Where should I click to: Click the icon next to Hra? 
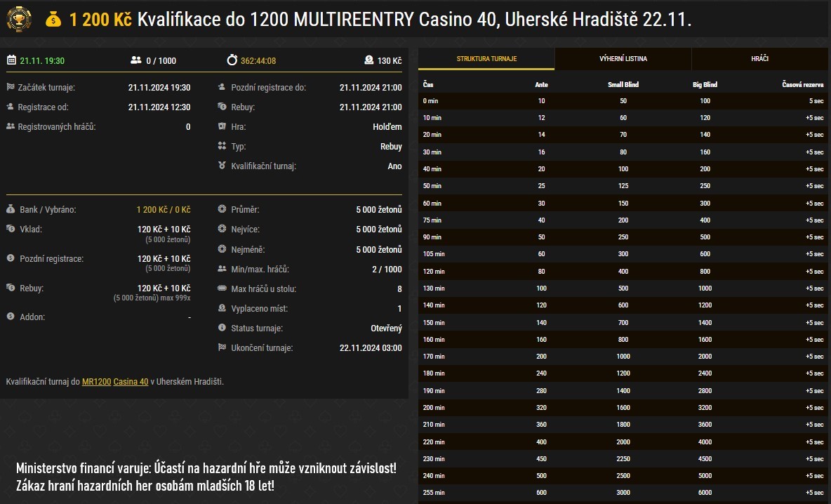[x=222, y=126]
